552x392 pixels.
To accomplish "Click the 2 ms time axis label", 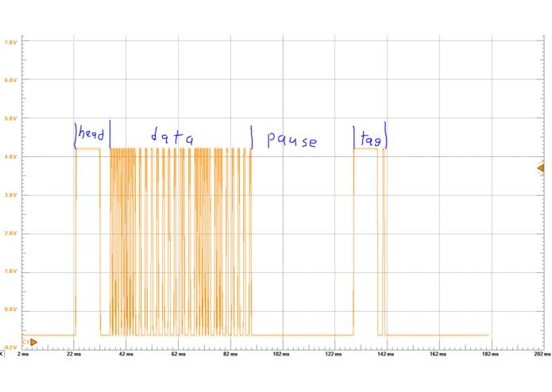I will coord(23,354).
